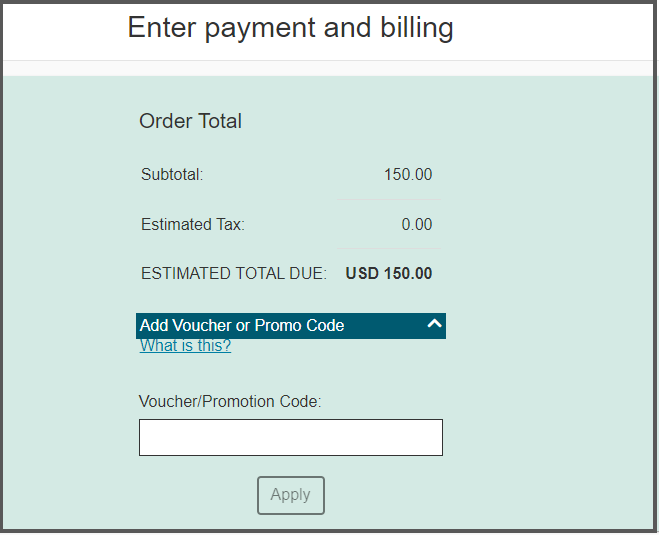Click the word 'Enter' in the page heading
The height and width of the screenshot is (535, 659).
[162, 28]
